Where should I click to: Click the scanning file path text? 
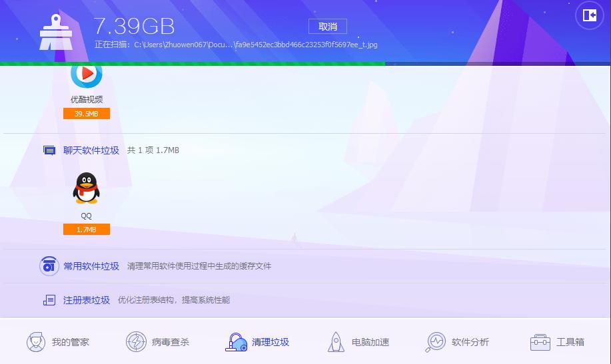(236, 45)
